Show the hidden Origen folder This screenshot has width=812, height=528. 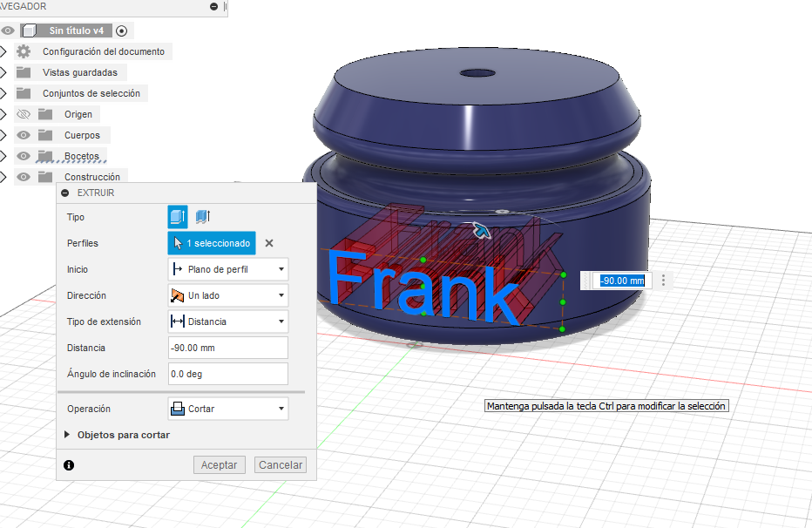click(24, 114)
